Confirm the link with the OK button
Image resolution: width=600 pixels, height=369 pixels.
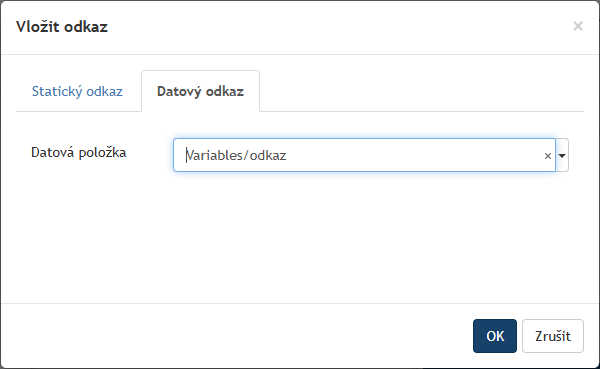(495, 336)
